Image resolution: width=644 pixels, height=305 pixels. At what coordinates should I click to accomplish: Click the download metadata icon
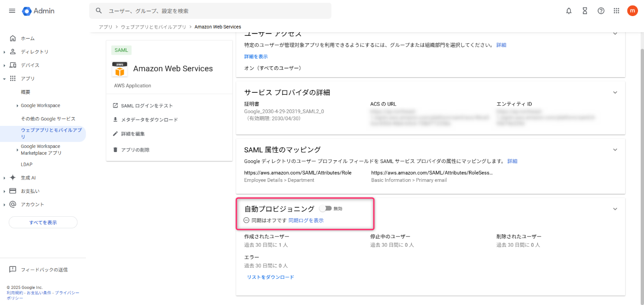point(115,119)
